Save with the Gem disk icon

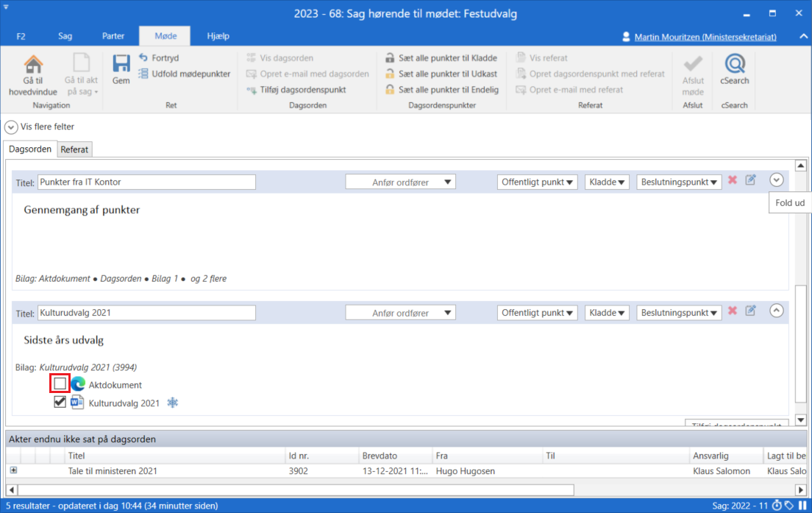coord(121,65)
